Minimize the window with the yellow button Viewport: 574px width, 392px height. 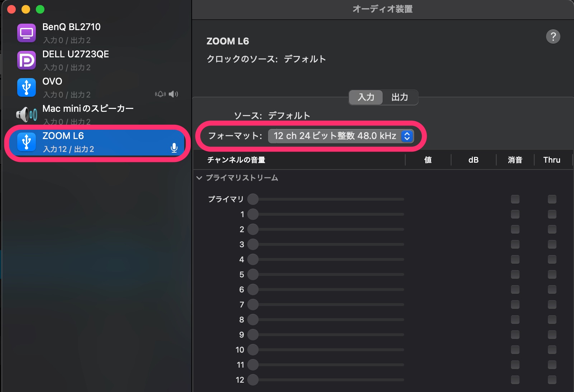(26, 9)
